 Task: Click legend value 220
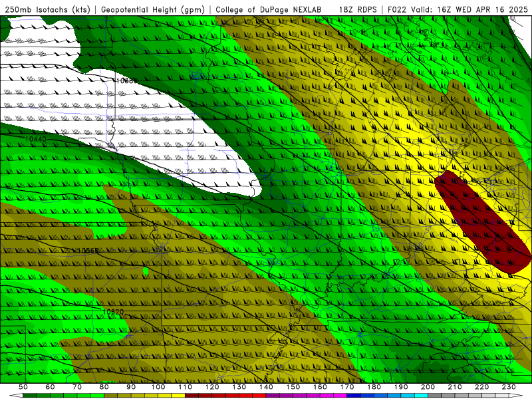pos(481,387)
